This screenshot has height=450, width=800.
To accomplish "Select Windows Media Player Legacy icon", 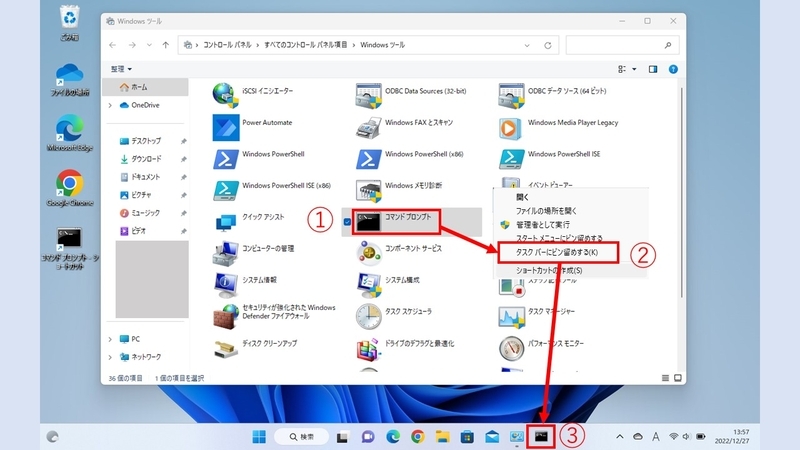I will 511,128.
